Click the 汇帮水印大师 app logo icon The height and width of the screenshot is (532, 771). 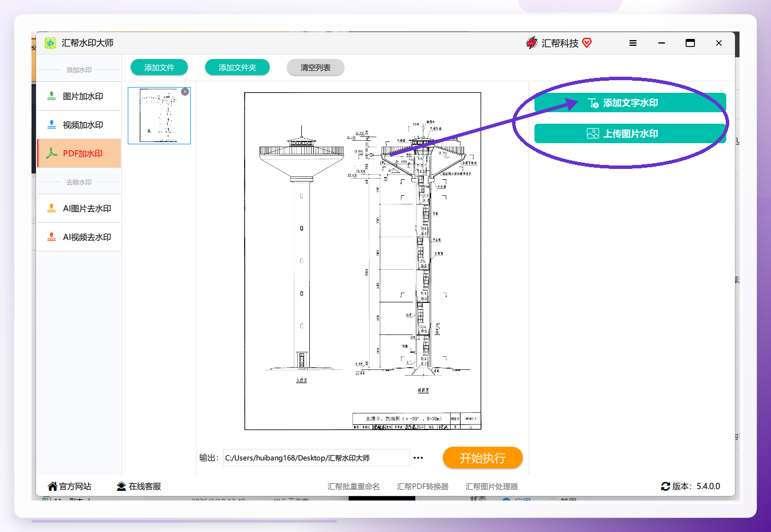coord(50,43)
